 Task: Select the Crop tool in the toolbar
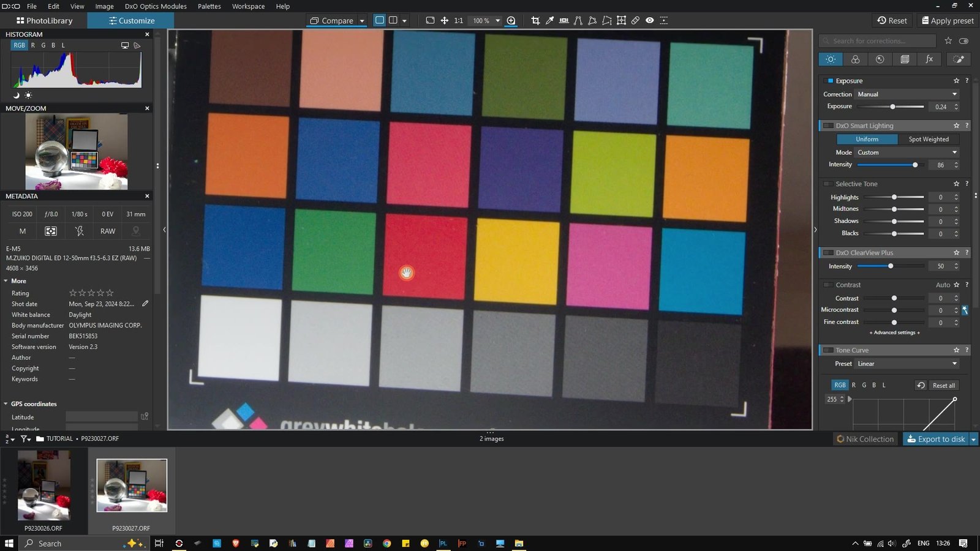pyautogui.click(x=535, y=20)
